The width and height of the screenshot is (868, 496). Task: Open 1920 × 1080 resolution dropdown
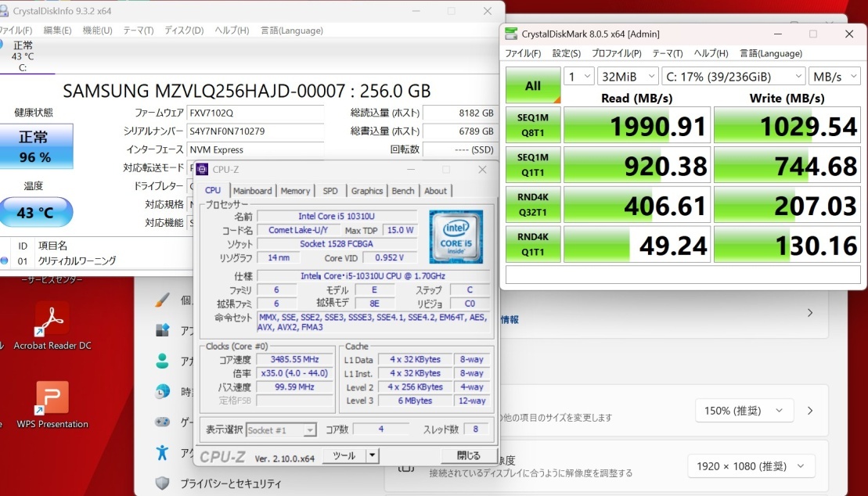point(751,466)
